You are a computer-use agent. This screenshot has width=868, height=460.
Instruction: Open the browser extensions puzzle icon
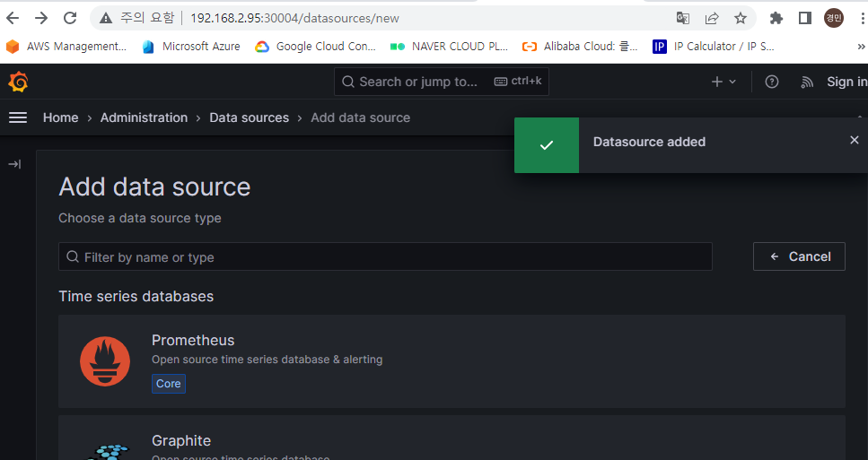click(x=776, y=18)
